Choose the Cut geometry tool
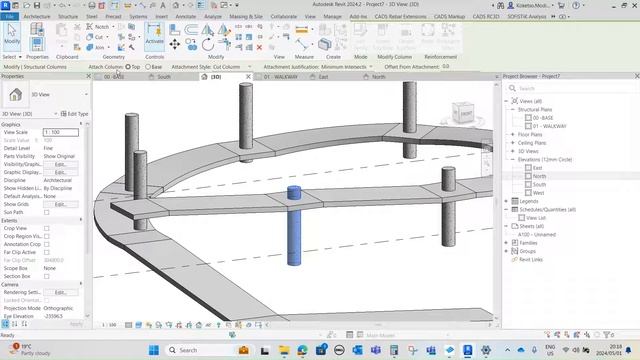640x360 pixels. pos(96,37)
